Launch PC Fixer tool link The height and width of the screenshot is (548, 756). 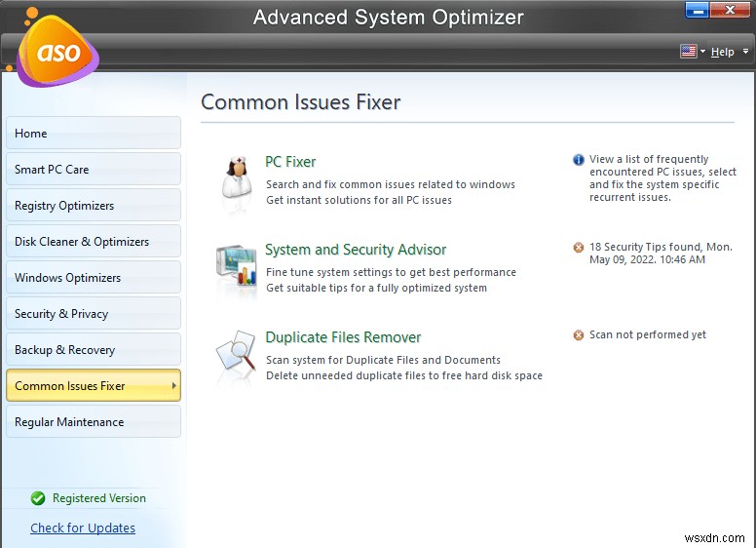(x=290, y=162)
